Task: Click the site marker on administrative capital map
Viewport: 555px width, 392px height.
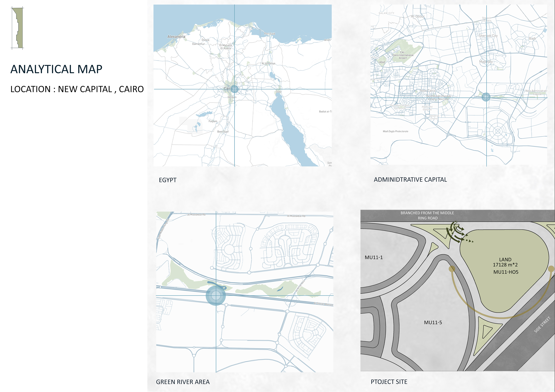Action: click(486, 97)
